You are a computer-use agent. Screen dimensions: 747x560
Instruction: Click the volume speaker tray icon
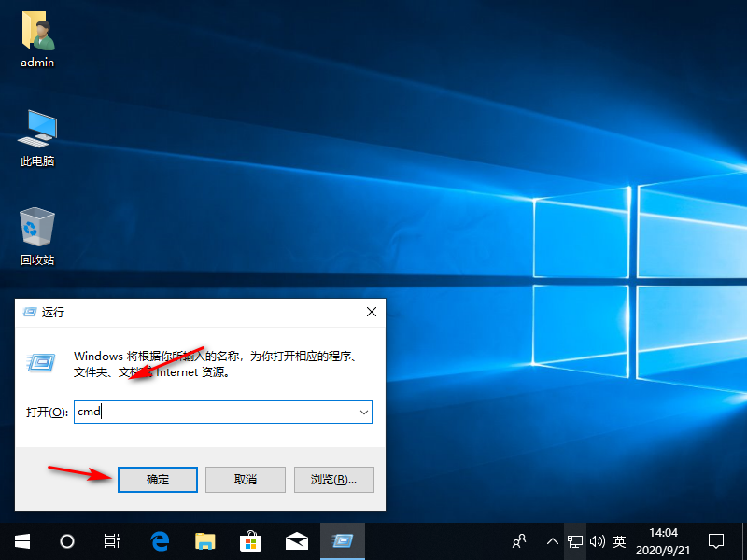pyautogui.click(x=597, y=540)
